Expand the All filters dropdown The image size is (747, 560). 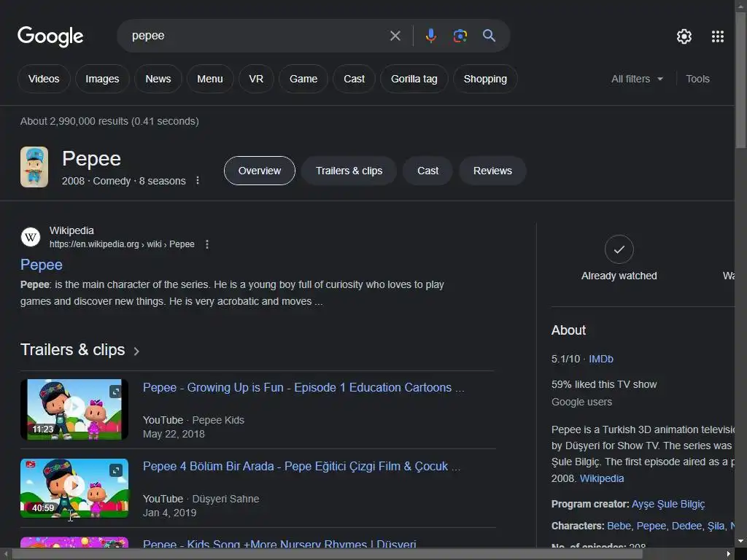click(x=637, y=79)
